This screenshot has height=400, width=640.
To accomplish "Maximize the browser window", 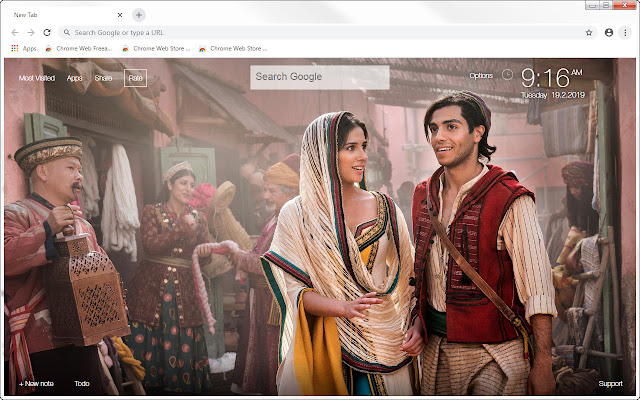I will coord(606,5).
